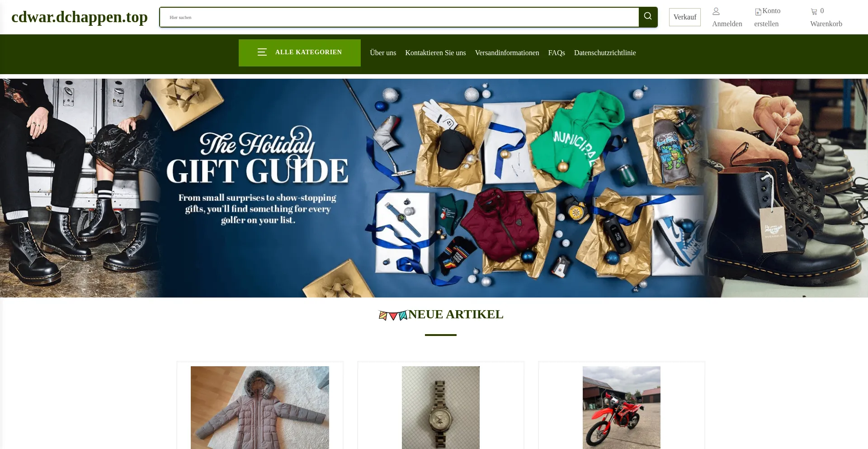Screen dimensions: 868x449
Task: Open the FAQs link
Action: point(557,53)
